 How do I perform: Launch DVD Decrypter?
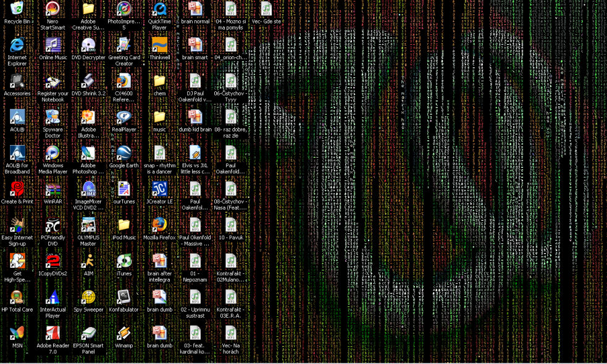pos(88,44)
